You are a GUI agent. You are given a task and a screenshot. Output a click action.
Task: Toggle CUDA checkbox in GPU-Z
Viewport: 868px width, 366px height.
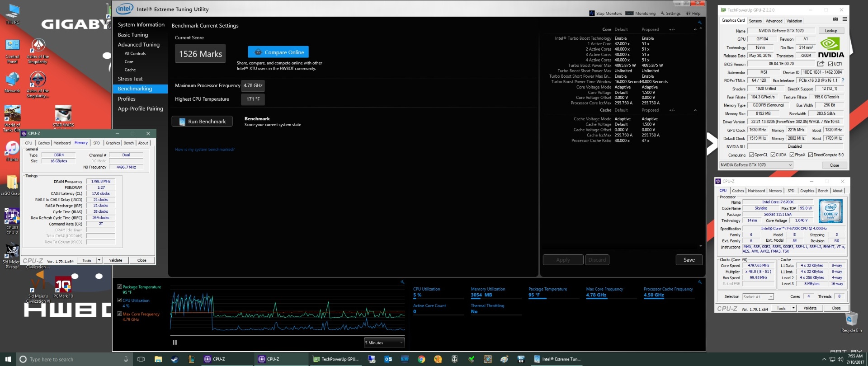(x=773, y=155)
